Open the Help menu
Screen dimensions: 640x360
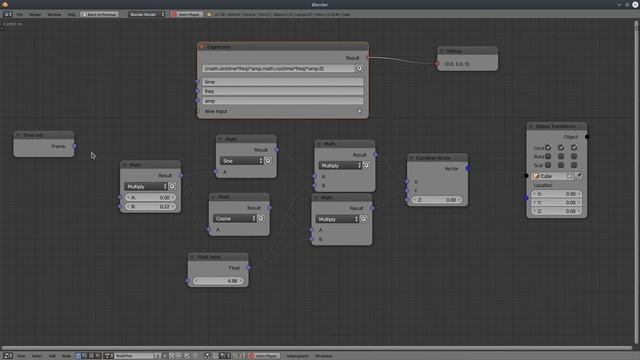71,14
